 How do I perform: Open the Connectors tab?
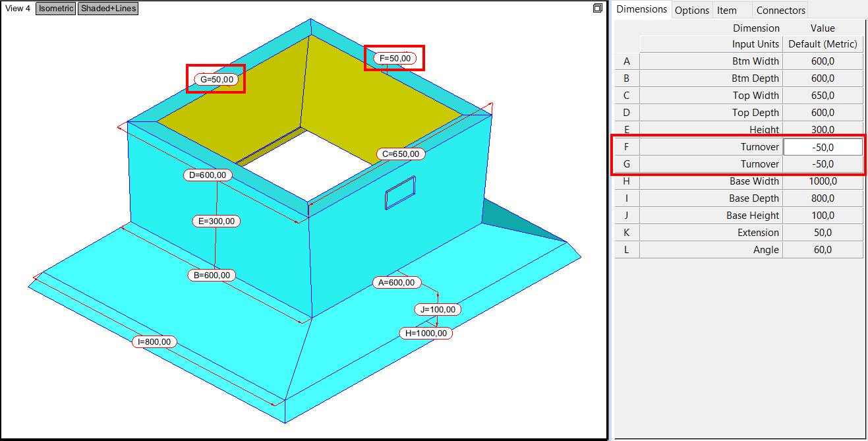(780, 10)
